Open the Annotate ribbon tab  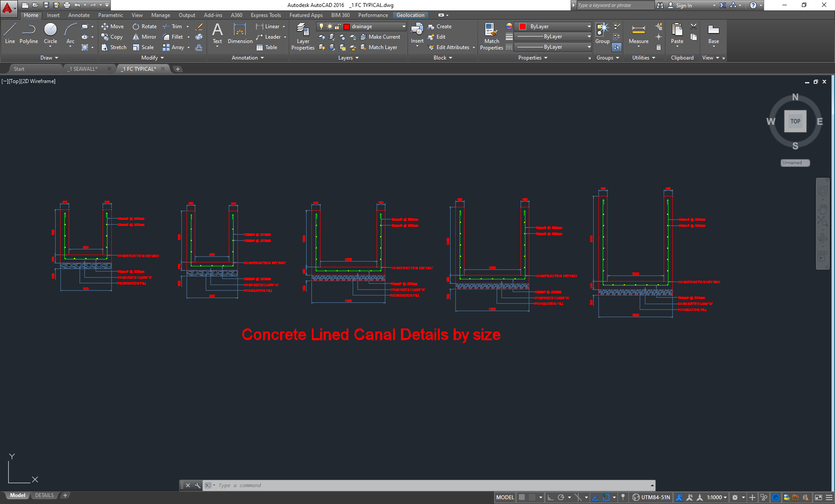pyautogui.click(x=79, y=15)
